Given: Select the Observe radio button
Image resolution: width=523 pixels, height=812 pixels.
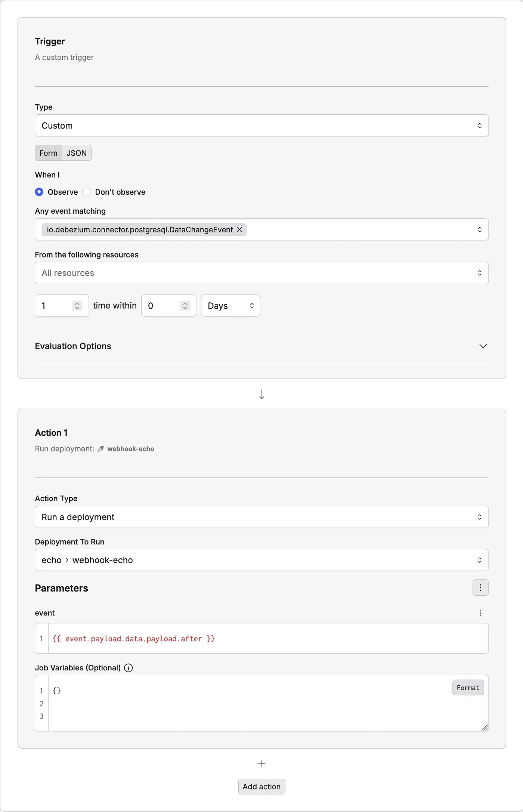Looking at the screenshot, I should click(x=39, y=192).
